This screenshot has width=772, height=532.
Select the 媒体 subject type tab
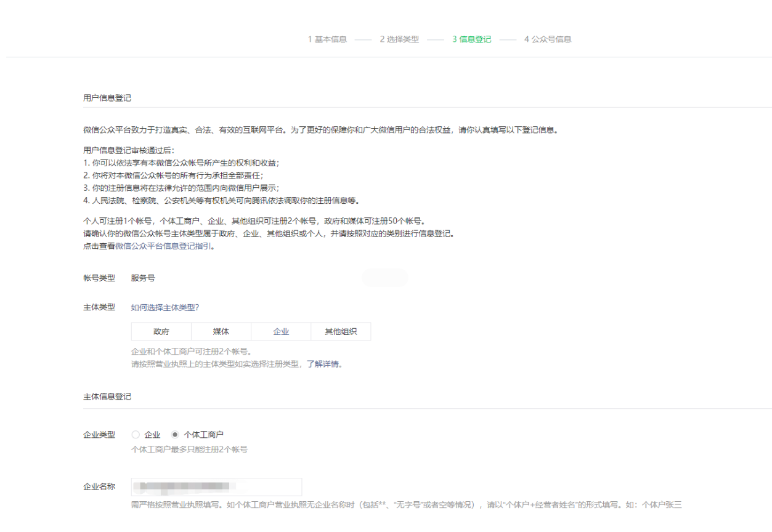(221, 331)
